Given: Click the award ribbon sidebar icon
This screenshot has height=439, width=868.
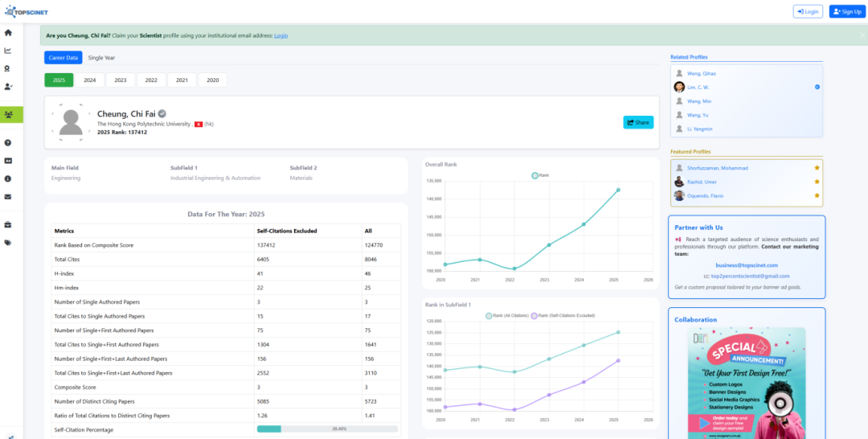Looking at the screenshot, I should pyautogui.click(x=8, y=68).
